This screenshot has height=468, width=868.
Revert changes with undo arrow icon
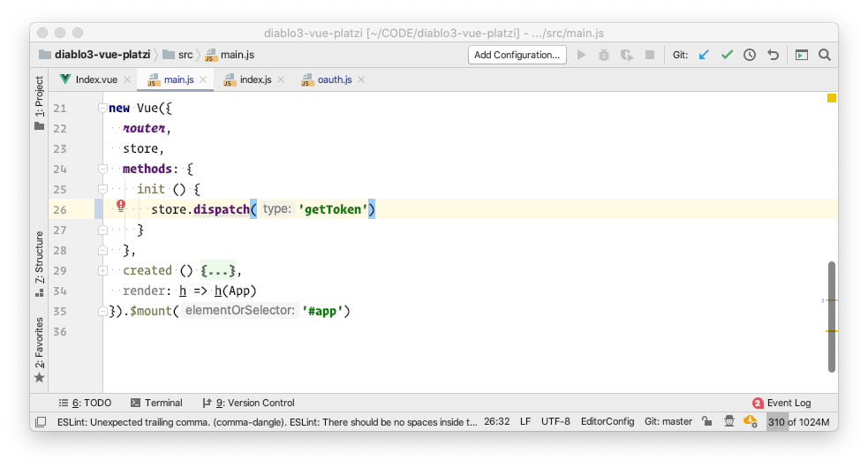(774, 55)
